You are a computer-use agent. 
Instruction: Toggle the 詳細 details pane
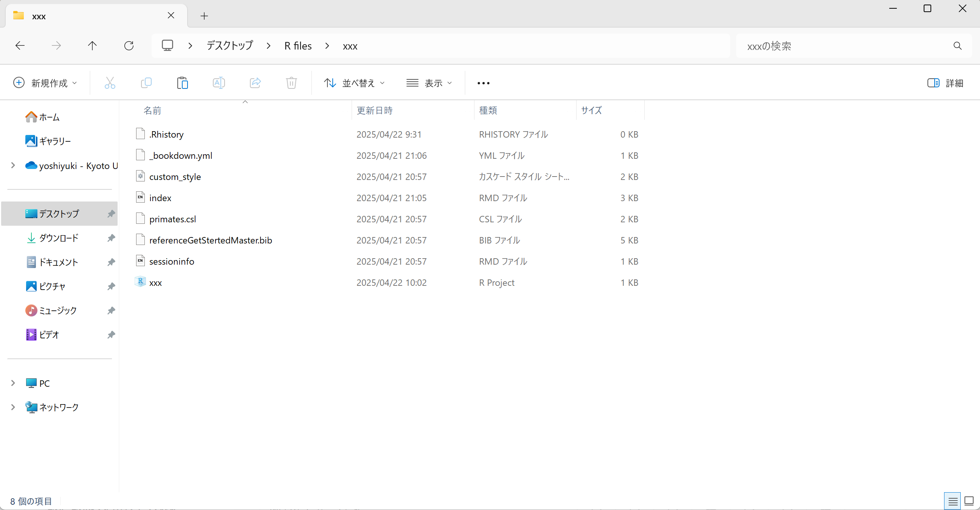click(x=945, y=83)
